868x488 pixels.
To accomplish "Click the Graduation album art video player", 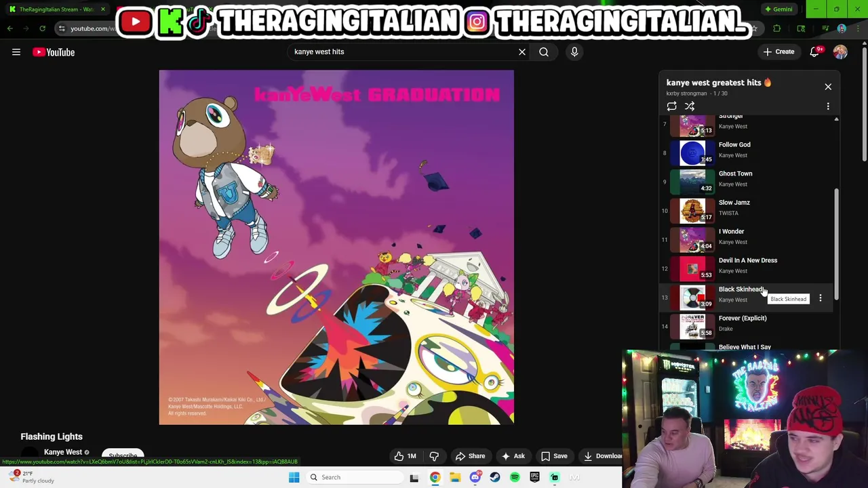I will pyautogui.click(x=336, y=247).
